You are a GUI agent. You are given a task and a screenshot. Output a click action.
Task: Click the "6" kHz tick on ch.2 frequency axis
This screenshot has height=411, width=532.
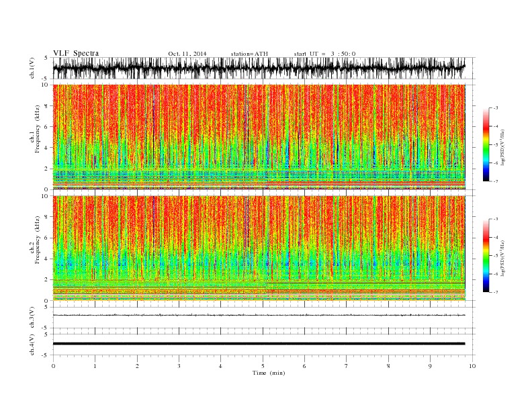point(46,238)
